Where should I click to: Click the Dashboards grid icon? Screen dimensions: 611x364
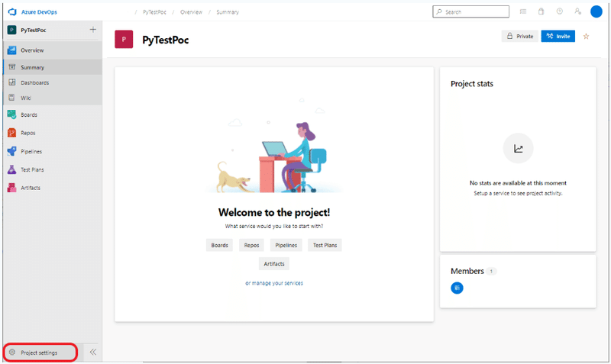point(12,82)
